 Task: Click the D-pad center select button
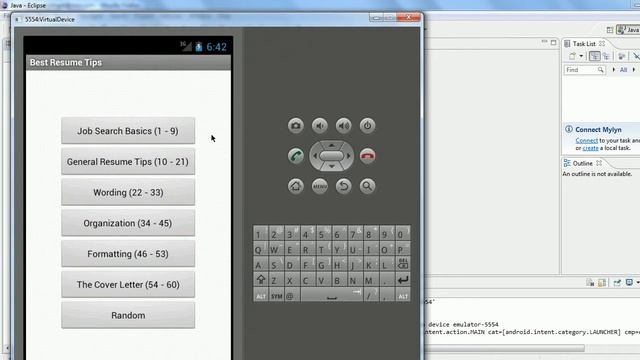[x=331, y=156]
